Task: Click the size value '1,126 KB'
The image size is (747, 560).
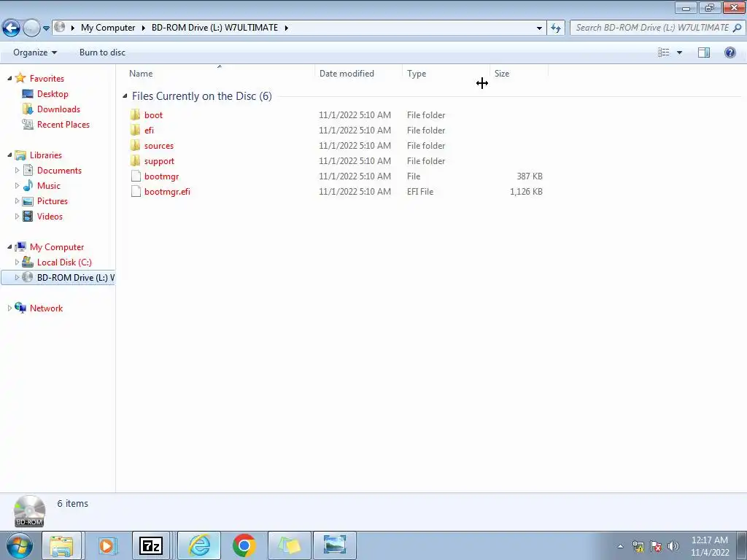Action: pos(526,192)
